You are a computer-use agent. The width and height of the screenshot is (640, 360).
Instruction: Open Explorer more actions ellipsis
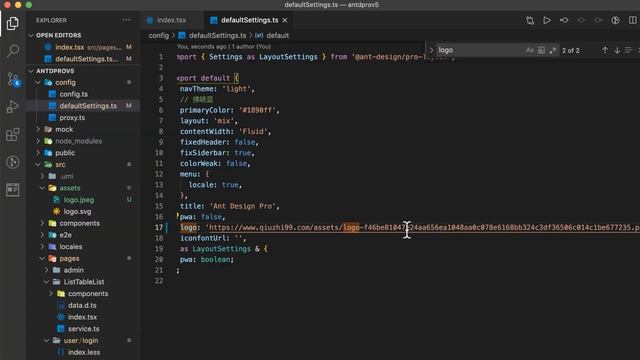[x=127, y=20]
